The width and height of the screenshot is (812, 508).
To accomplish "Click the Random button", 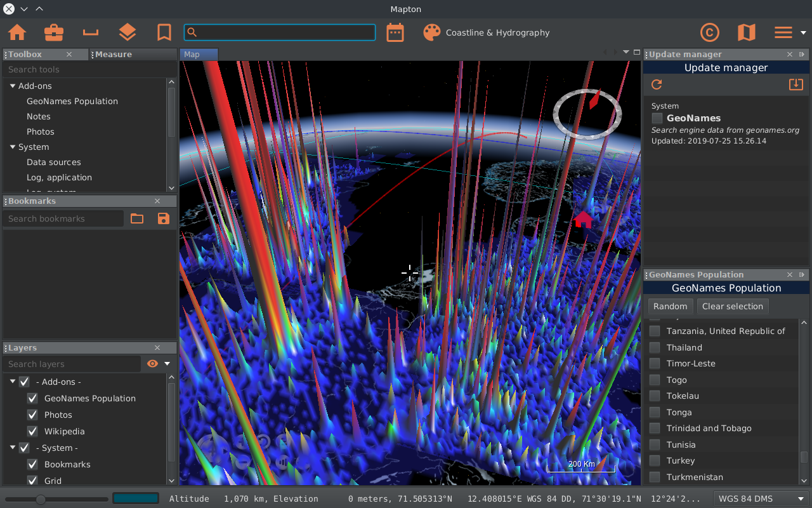I will tap(671, 306).
